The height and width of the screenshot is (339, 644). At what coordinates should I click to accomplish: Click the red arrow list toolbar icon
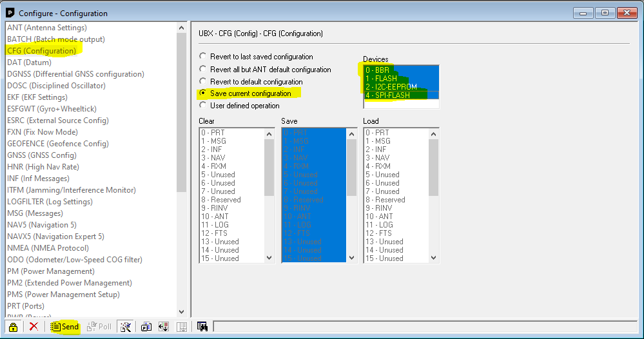point(164,327)
